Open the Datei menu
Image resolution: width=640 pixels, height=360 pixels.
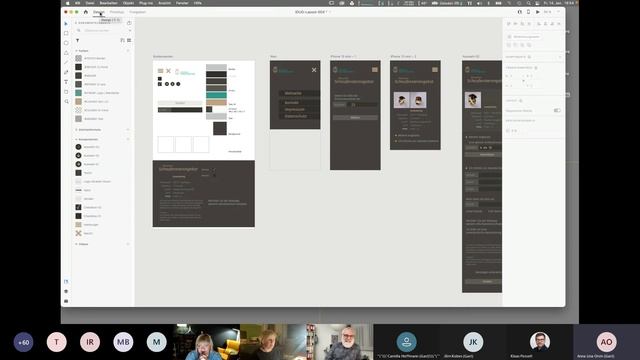click(x=90, y=3)
